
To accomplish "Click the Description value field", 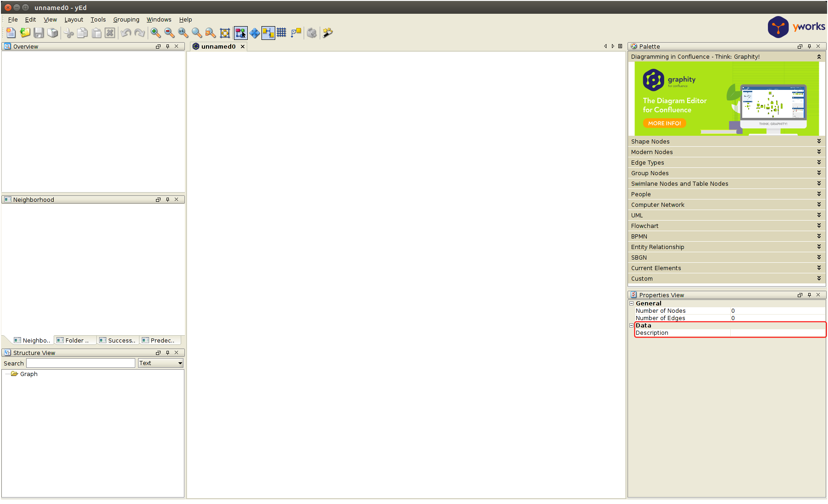I will (x=778, y=333).
